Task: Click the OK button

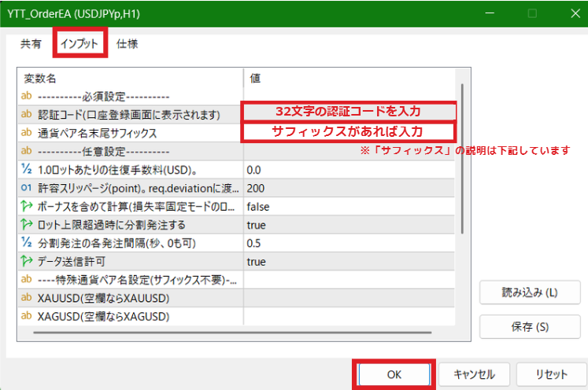Action: pyautogui.click(x=394, y=374)
